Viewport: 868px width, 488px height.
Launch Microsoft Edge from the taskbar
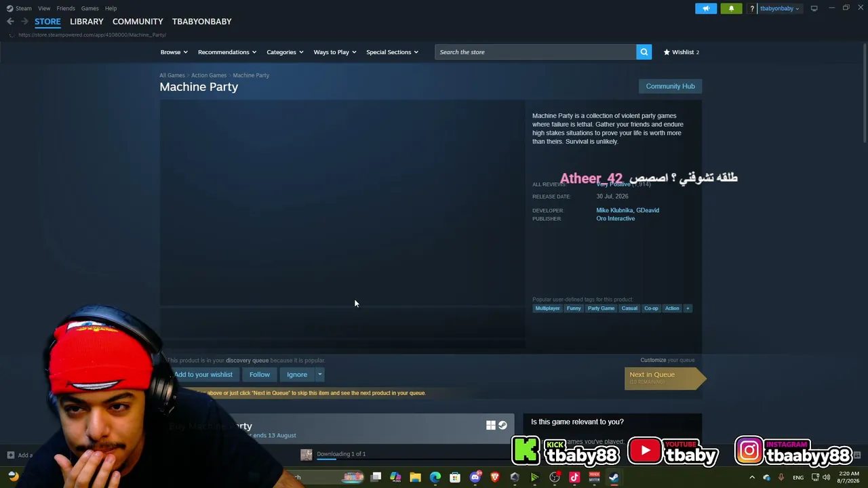(x=435, y=477)
